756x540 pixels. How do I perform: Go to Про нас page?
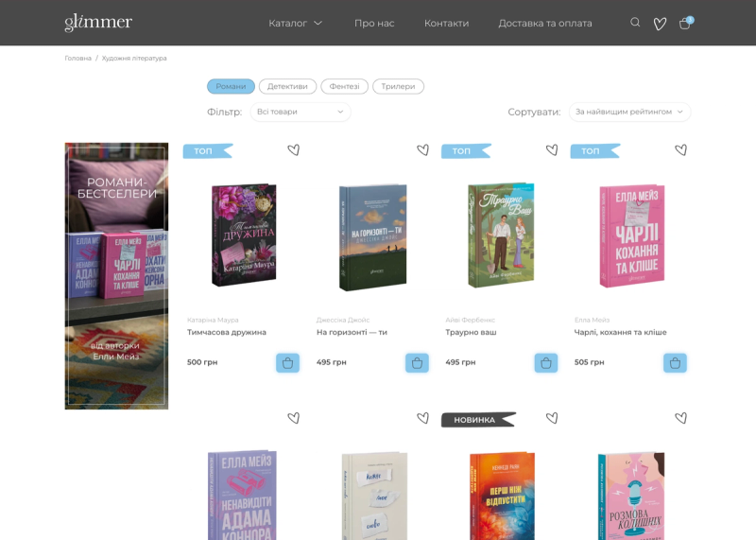(x=374, y=23)
